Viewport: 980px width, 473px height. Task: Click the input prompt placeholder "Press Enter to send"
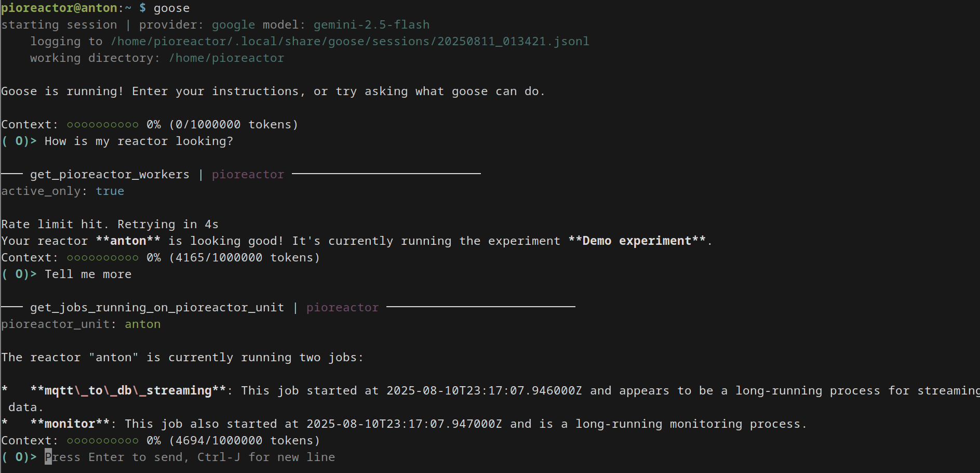[x=190, y=457]
